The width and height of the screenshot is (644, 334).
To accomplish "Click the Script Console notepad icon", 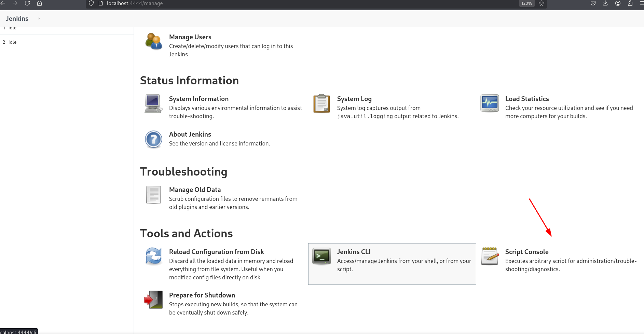I will (x=490, y=256).
